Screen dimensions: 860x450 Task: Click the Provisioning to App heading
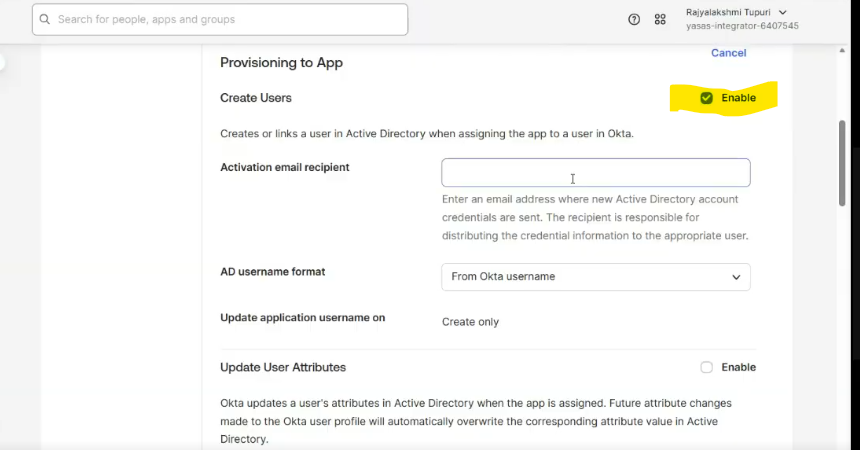[281, 62]
